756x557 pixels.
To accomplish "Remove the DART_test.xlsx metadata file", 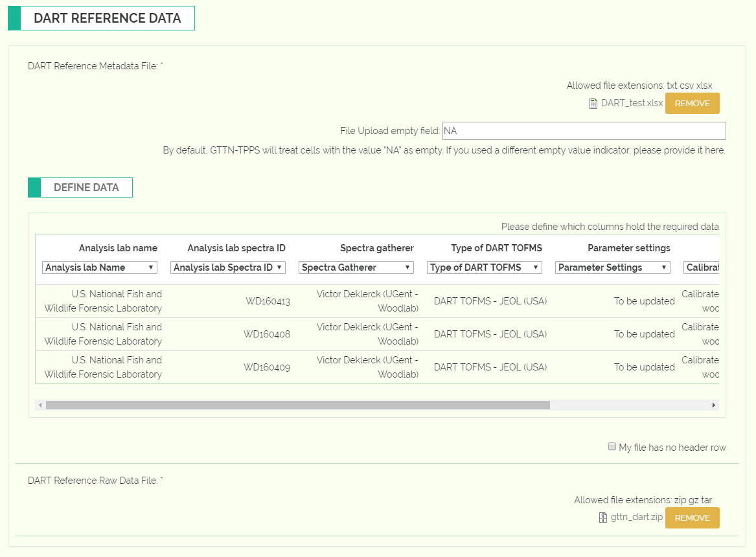I will tap(692, 104).
